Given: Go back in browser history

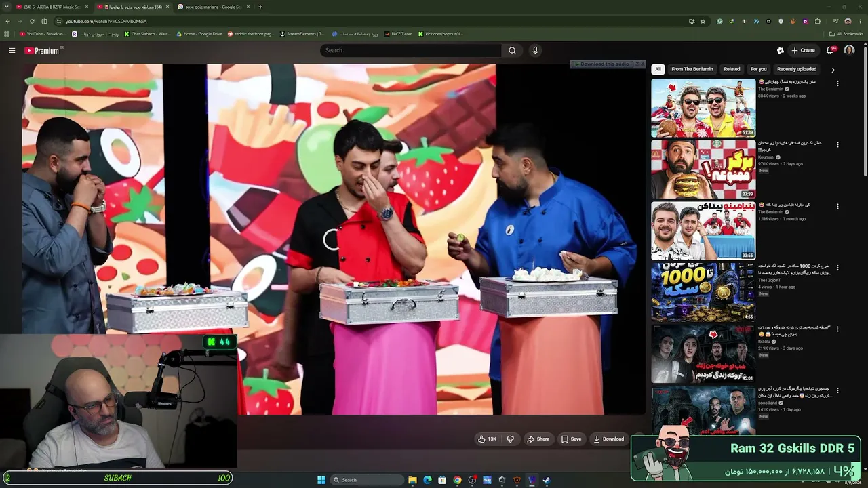Looking at the screenshot, I should coord(7,21).
